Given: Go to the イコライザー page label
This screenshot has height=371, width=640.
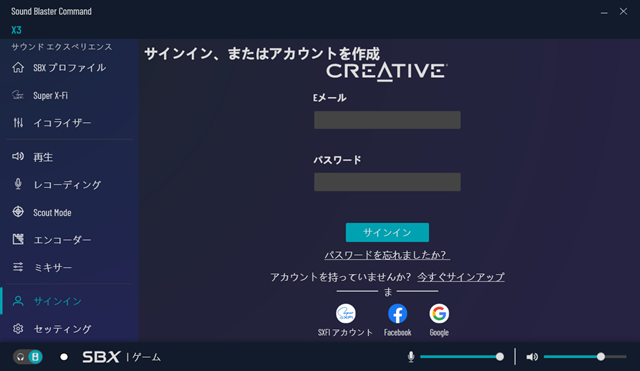Looking at the screenshot, I should pyautogui.click(x=62, y=123).
